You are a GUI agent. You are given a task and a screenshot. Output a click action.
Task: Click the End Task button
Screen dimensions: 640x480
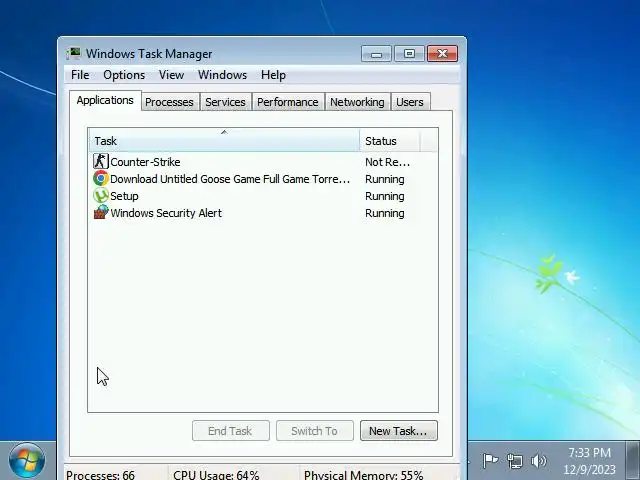click(231, 431)
